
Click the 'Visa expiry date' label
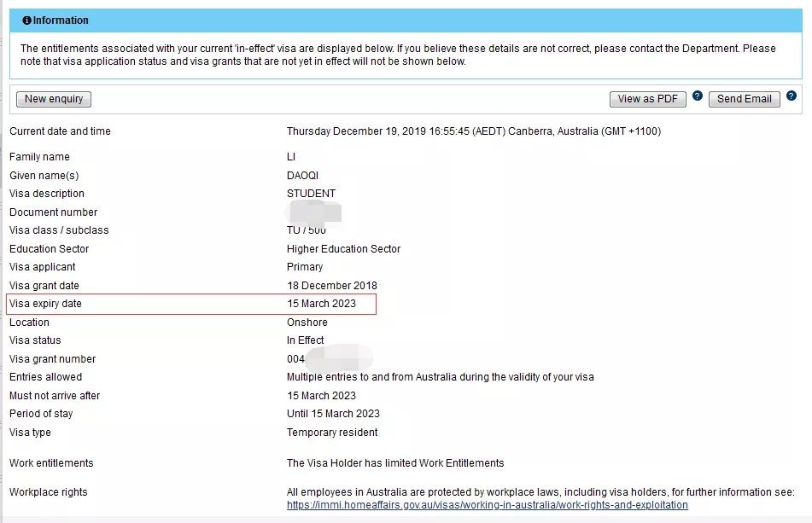click(45, 304)
